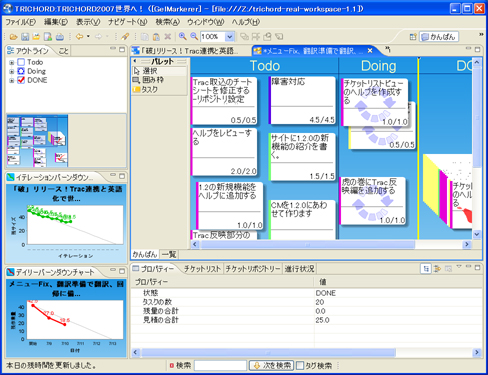Click the back navigation arrow icon
The image size is (488, 375).
[x=79, y=36]
